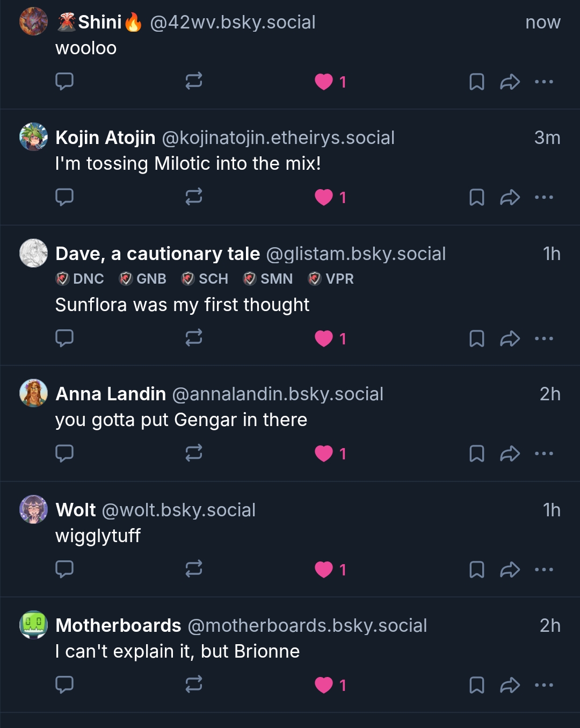Screen dimensions: 580x728
Task: Click the SCH badge on Dave's post
Action: 206,279
